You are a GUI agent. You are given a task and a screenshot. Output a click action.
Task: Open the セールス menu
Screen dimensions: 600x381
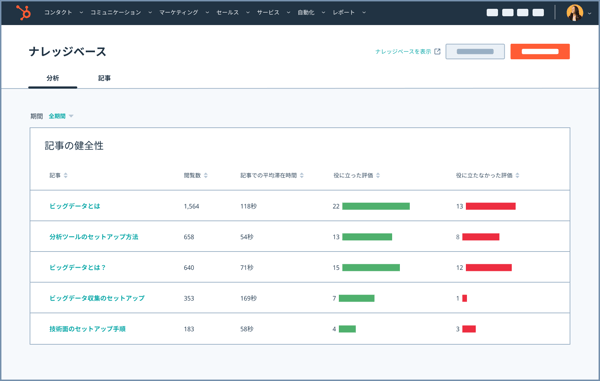(x=228, y=13)
